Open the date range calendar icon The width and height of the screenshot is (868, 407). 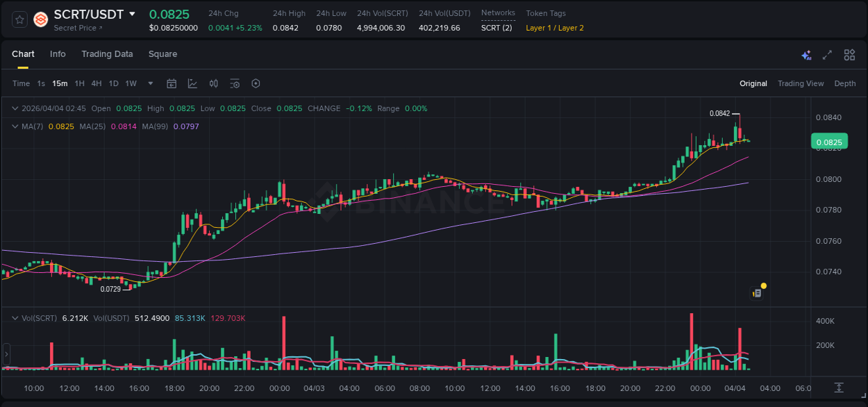tap(172, 83)
